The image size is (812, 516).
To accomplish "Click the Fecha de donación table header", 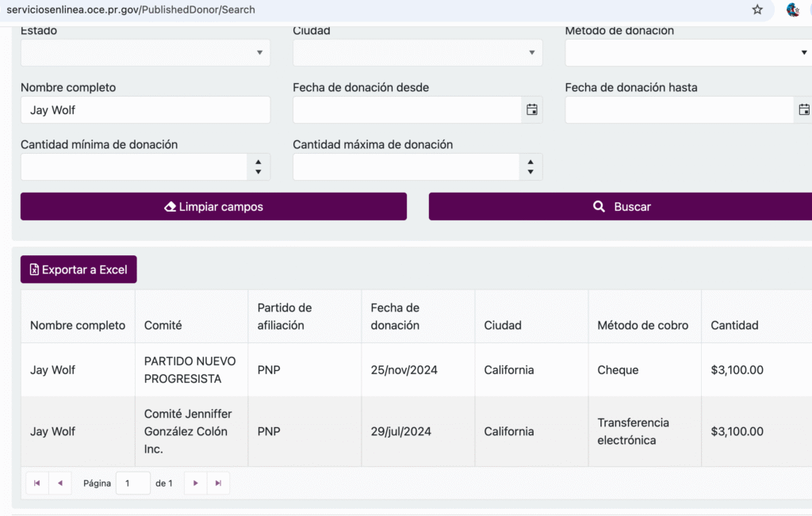I will pyautogui.click(x=395, y=316).
